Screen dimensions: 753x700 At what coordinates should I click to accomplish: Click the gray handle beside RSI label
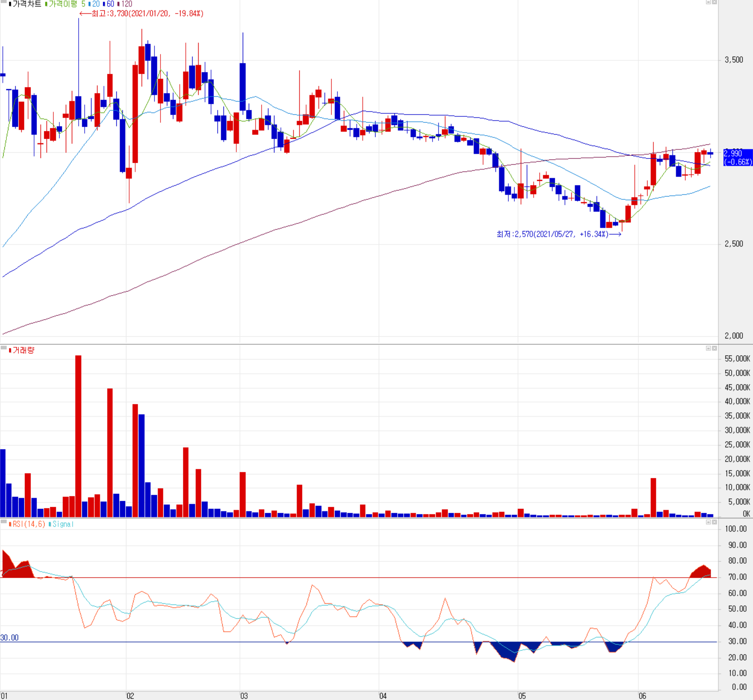click(4, 522)
